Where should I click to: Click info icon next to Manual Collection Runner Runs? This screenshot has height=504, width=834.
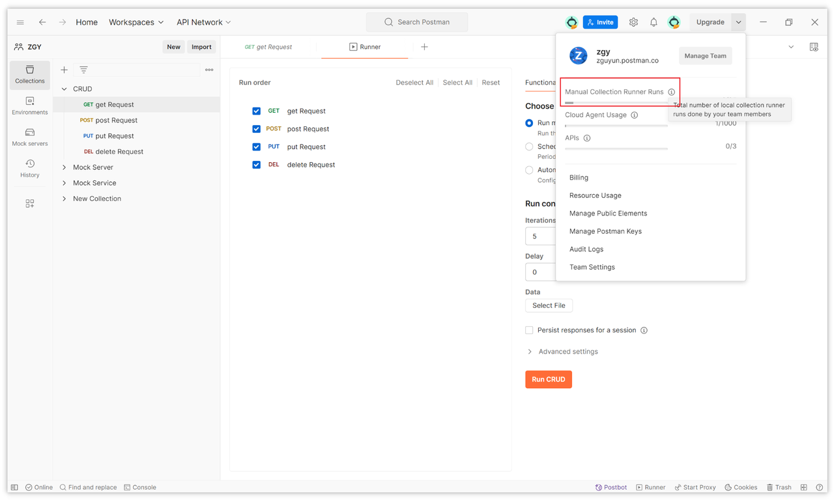671,92
